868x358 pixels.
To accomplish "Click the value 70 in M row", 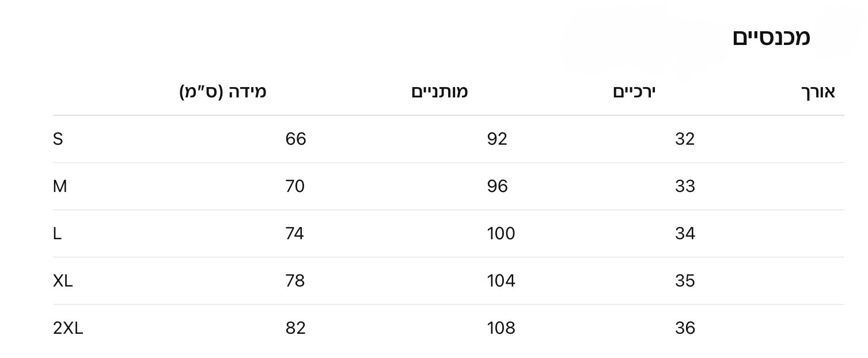I will click(295, 186).
